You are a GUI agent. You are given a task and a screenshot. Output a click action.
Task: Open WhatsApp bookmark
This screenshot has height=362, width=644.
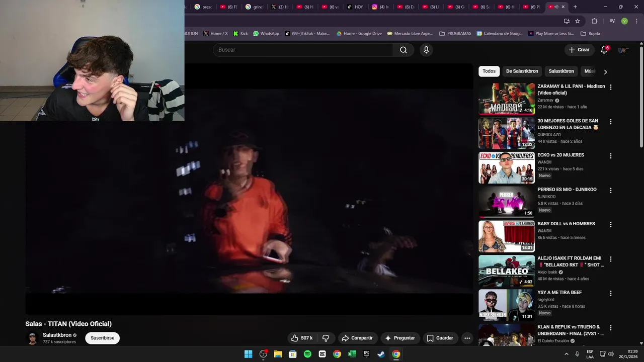point(266,34)
